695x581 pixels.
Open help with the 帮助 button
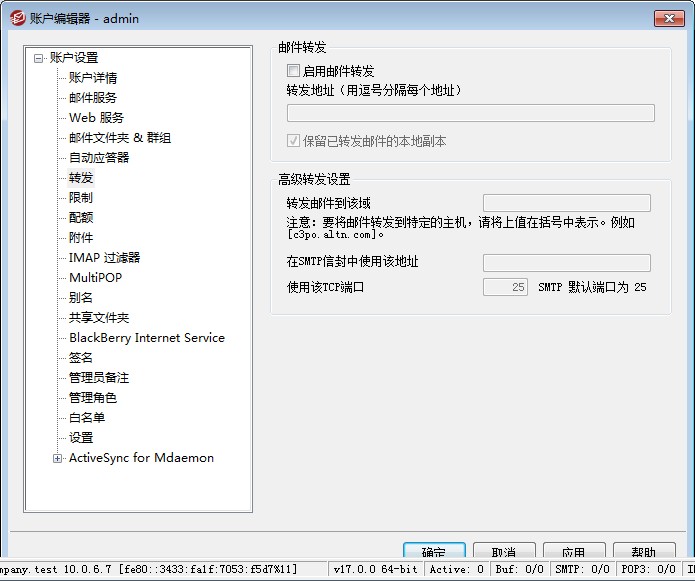click(x=644, y=550)
